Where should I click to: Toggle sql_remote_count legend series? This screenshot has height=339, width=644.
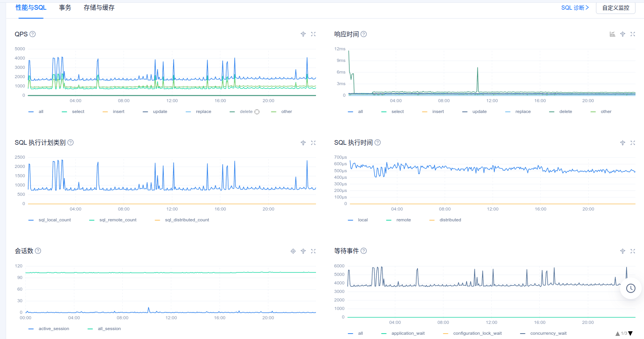113,220
